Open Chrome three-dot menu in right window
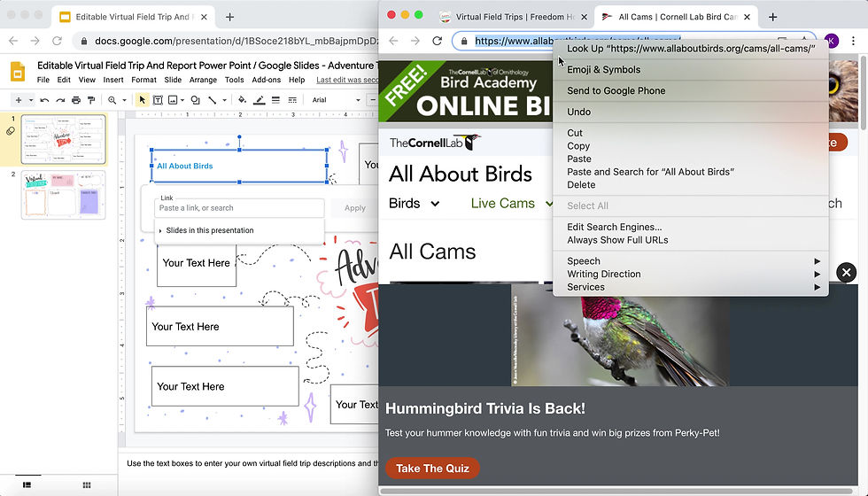This screenshot has width=868, height=496. click(853, 41)
